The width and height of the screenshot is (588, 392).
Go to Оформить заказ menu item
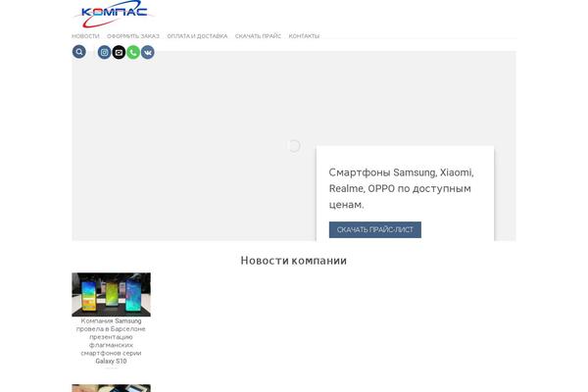pyautogui.click(x=133, y=36)
